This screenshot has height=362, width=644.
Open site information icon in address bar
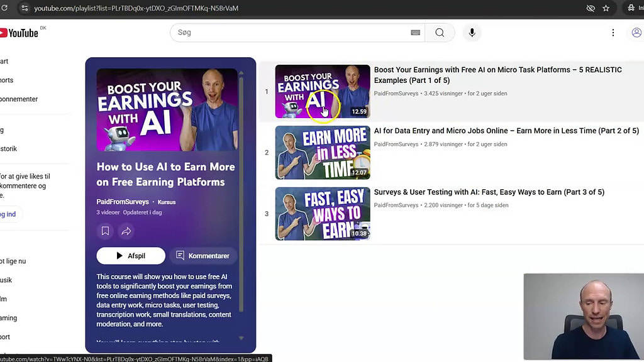click(x=25, y=8)
